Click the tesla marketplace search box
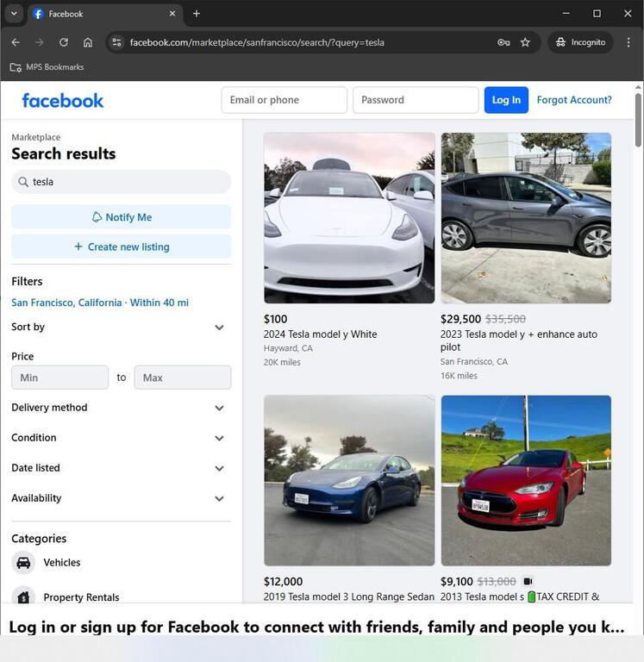 122,182
